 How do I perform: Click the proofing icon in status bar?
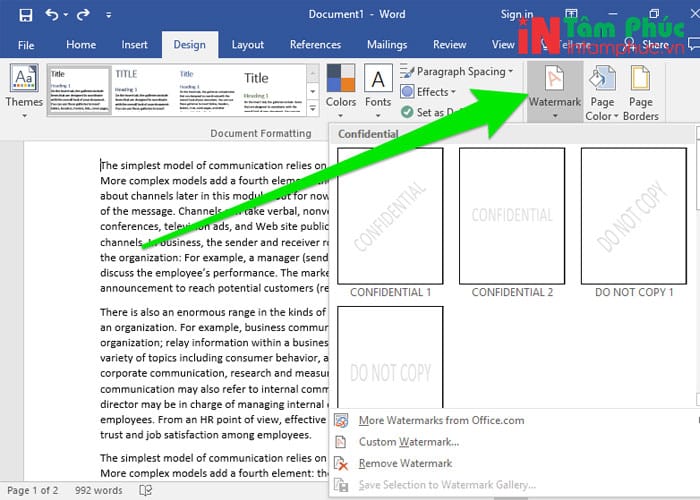[x=146, y=490]
